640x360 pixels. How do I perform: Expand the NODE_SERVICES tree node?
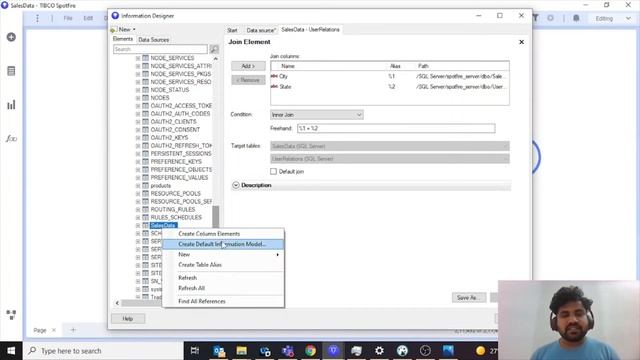[138, 58]
